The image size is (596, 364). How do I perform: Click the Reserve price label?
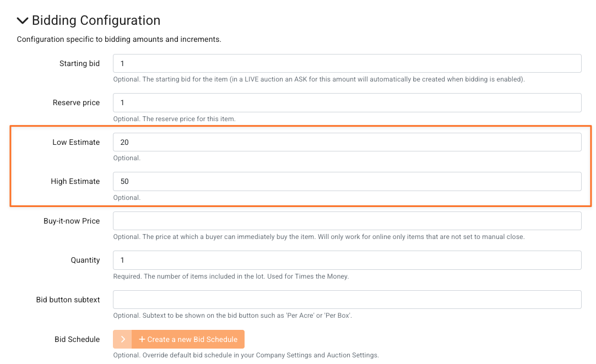click(x=76, y=103)
